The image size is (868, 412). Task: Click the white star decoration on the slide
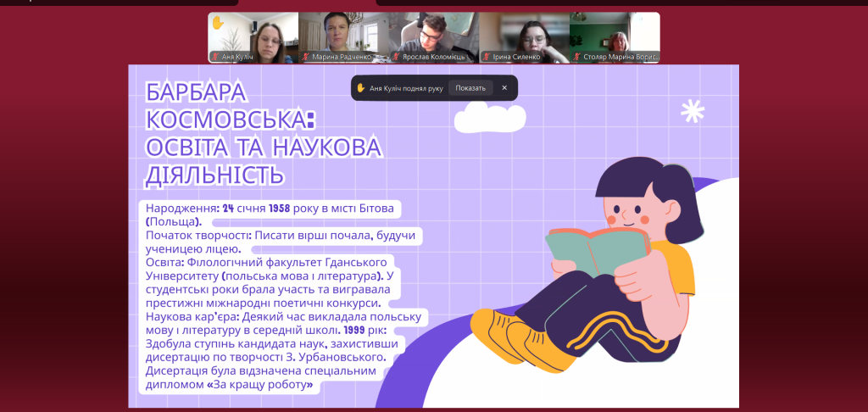coord(693,110)
